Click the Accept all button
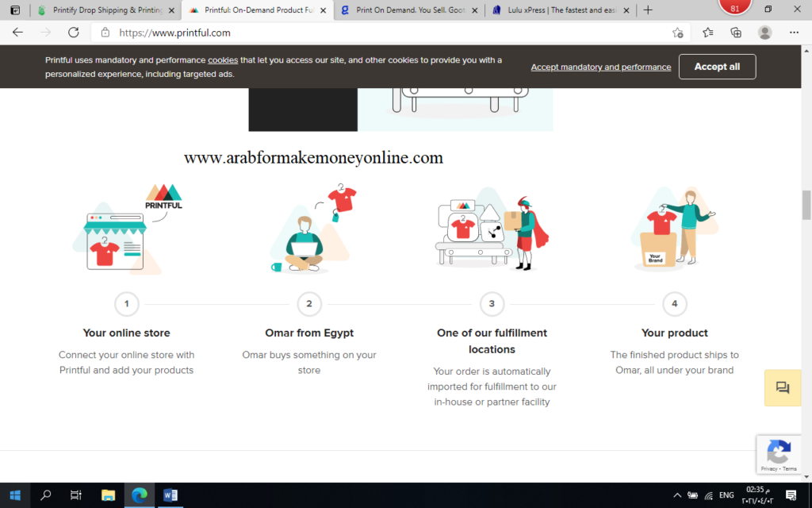The image size is (812, 508). click(717, 67)
